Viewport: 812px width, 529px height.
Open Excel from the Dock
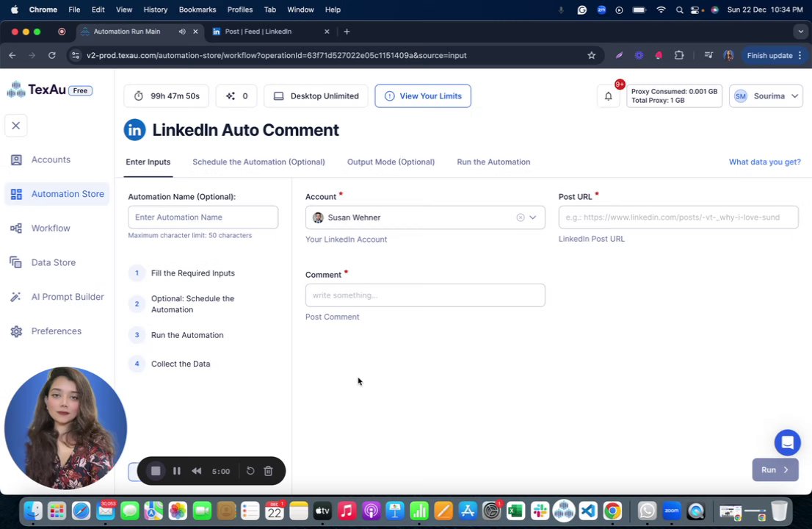coord(515,511)
